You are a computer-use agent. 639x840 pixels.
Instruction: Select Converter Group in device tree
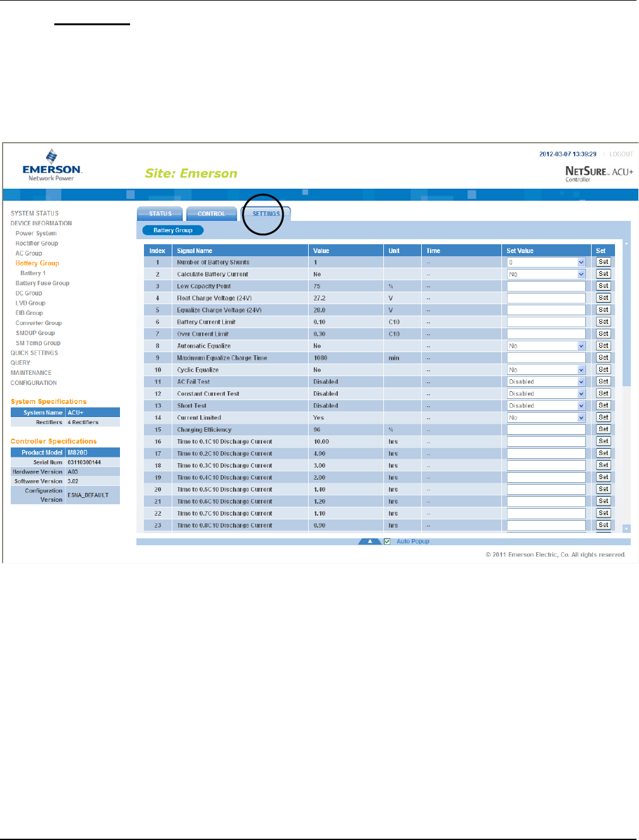coord(39,323)
